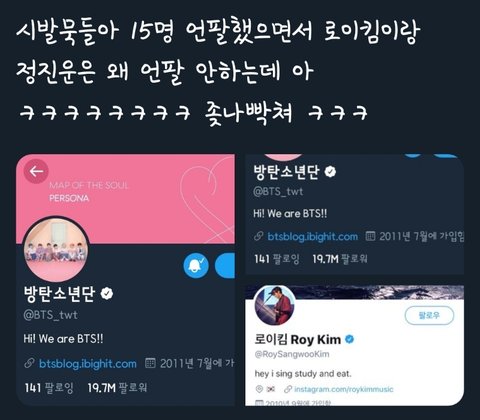This screenshot has height=420, width=480.
Task: Open the 19.7M 팔로워 list in left panel
Action: pyautogui.click(x=117, y=387)
